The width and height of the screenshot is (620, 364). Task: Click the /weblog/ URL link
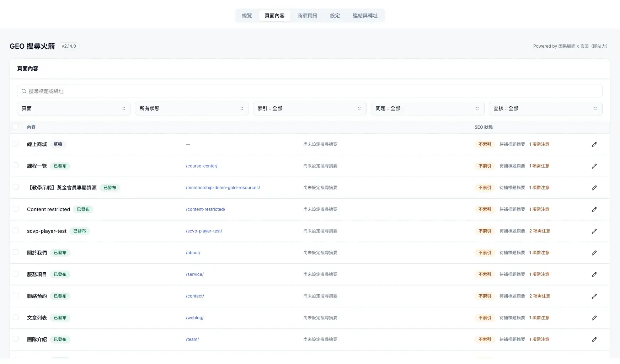(x=194, y=318)
